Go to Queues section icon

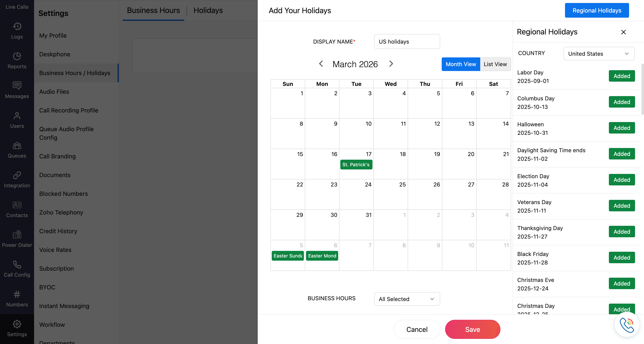tap(17, 146)
